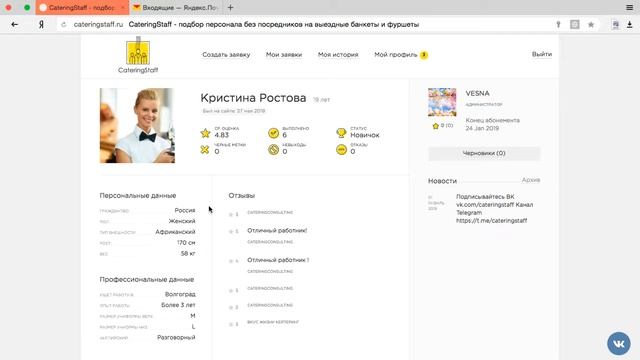Open the Создать заявку menu item
Screen dimensions: 640x360
pos(226,55)
